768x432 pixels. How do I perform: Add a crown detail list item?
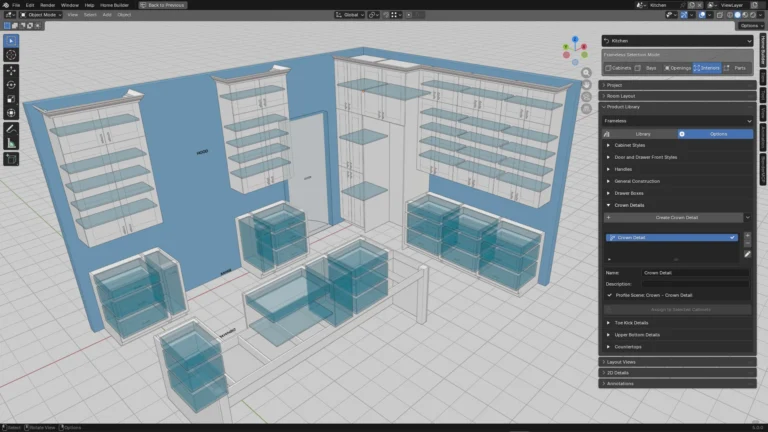click(x=747, y=236)
